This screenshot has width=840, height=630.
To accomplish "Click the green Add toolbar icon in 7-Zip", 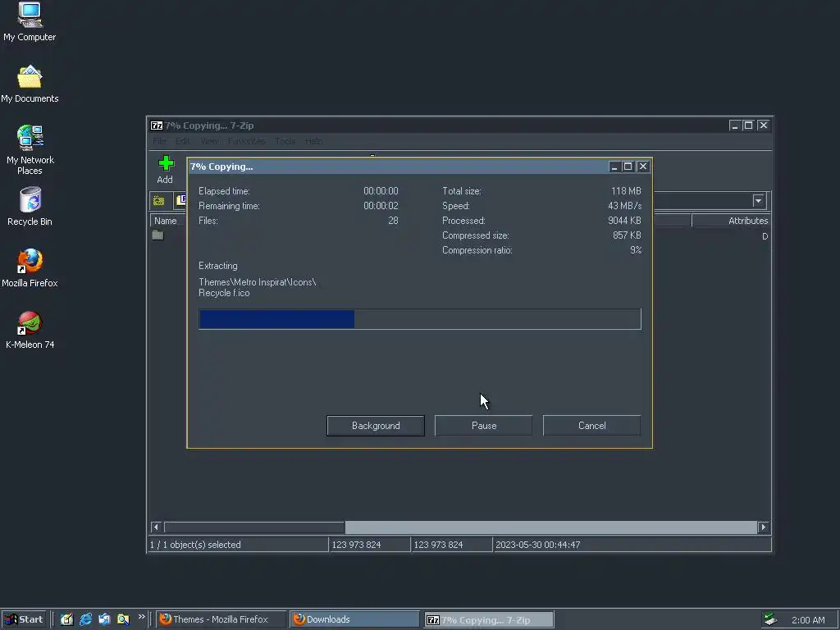I will 166,163.
